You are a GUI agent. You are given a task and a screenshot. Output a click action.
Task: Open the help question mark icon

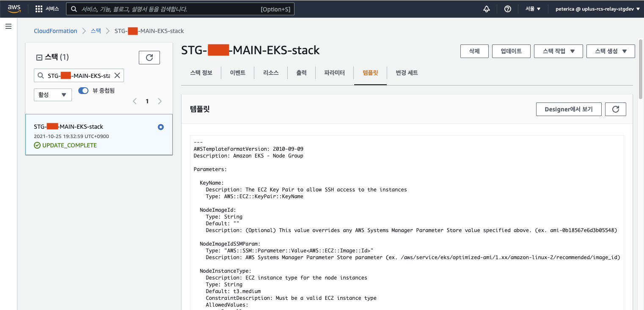pos(508,9)
